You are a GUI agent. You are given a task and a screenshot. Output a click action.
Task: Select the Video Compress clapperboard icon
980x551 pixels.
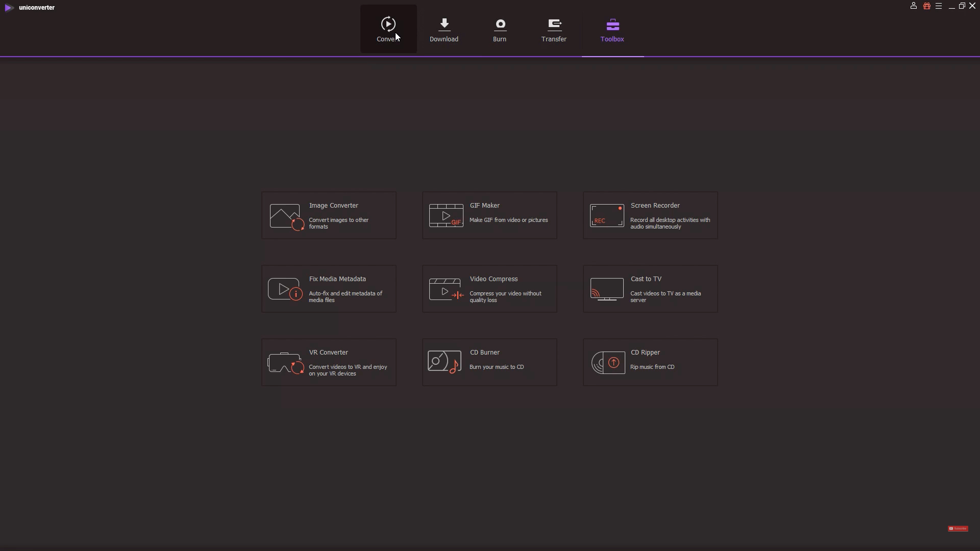point(446,289)
